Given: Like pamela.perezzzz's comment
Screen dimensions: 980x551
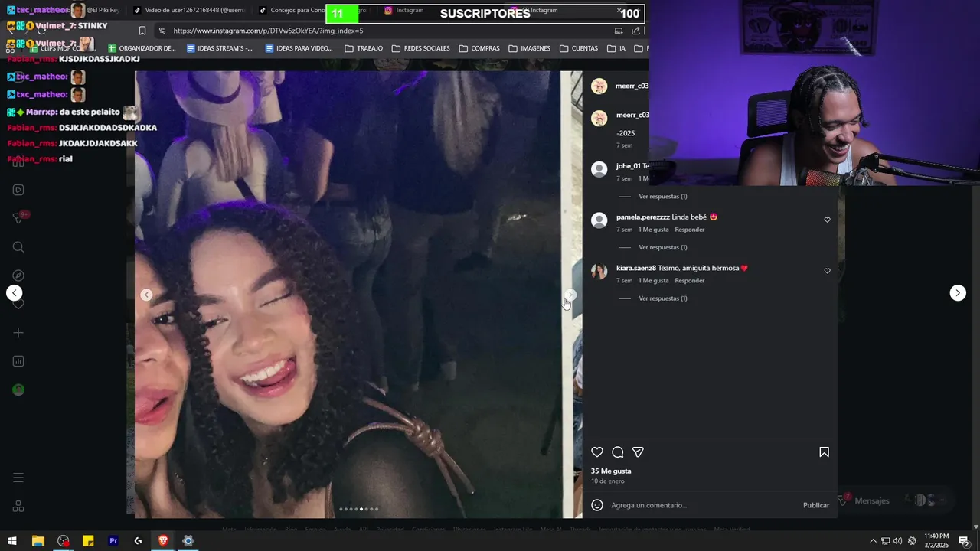Looking at the screenshot, I should click(x=827, y=220).
